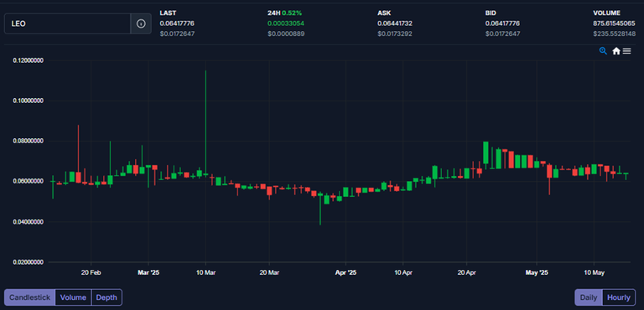Switch to Depth chart view
Viewport: 644px width, 310px height.
(x=106, y=297)
